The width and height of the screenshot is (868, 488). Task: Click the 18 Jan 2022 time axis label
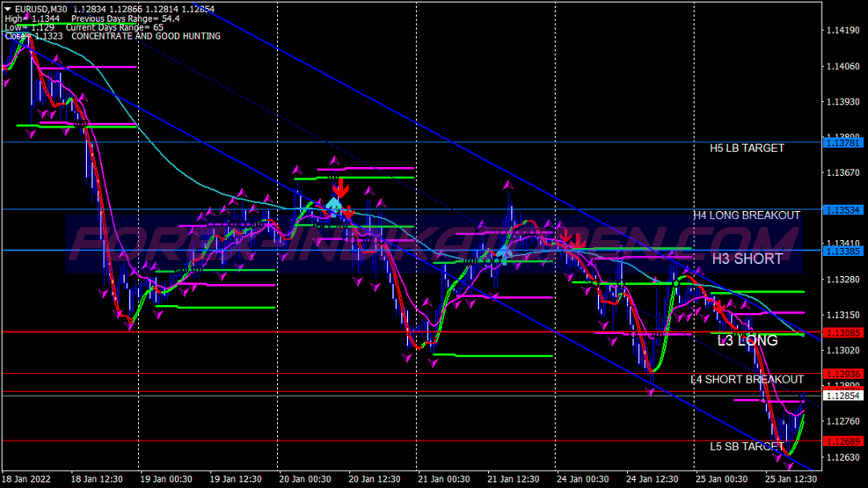26,479
